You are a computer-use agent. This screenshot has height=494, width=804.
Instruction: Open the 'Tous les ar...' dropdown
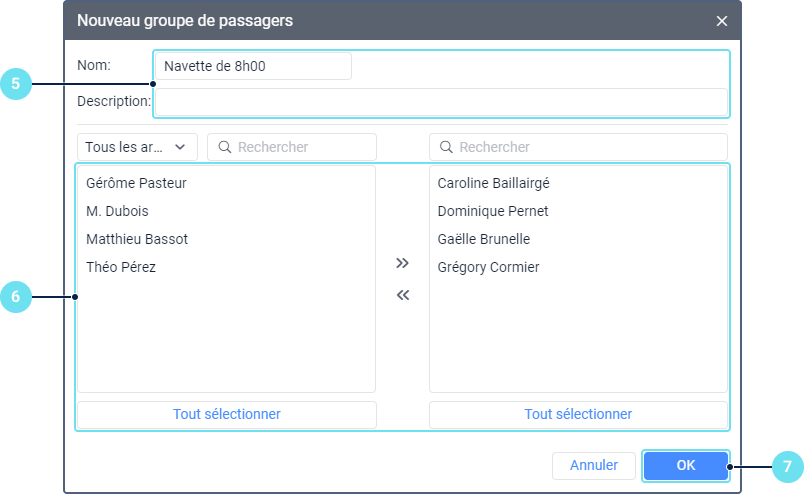tap(137, 147)
